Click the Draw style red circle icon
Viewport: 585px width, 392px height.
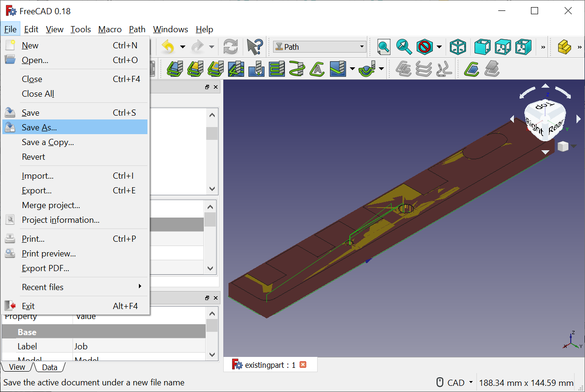click(x=425, y=46)
